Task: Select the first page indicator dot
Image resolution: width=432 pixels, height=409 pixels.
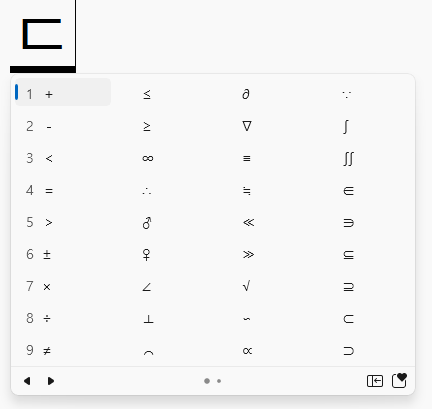Action: (x=207, y=381)
